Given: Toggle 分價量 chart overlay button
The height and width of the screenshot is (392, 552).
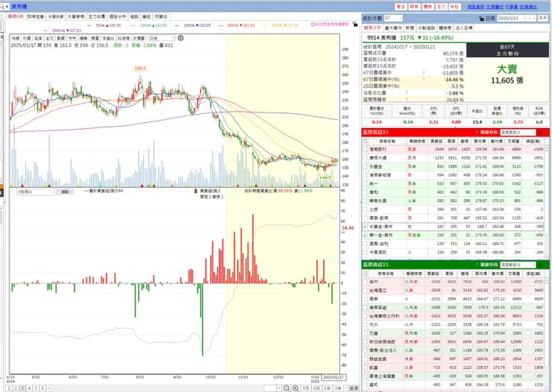Looking at the screenshot, I should pos(139,38).
